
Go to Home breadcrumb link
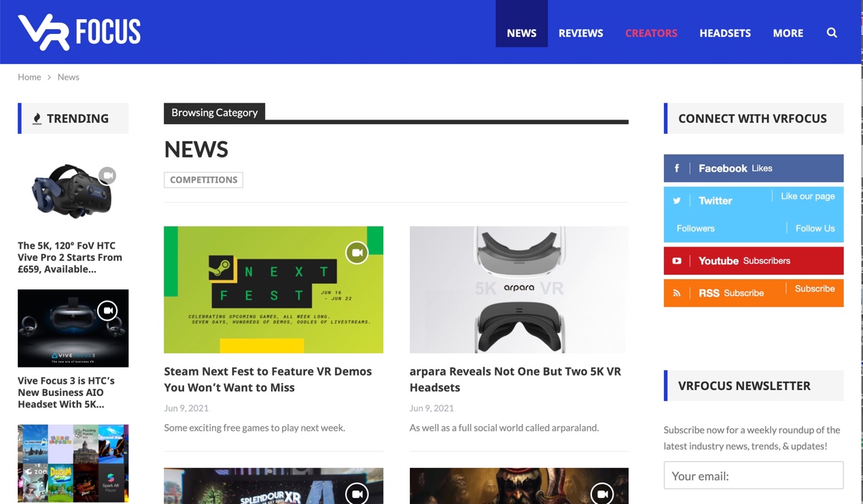[29, 77]
